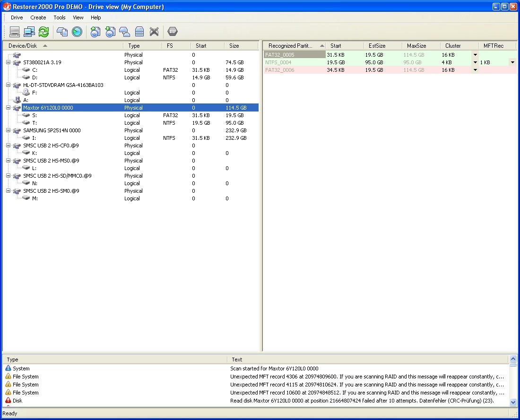Viewport: 520px width, 420px height.
Task: Click the 'Scan started for Maxtor' log message
Action: coord(274,369)
